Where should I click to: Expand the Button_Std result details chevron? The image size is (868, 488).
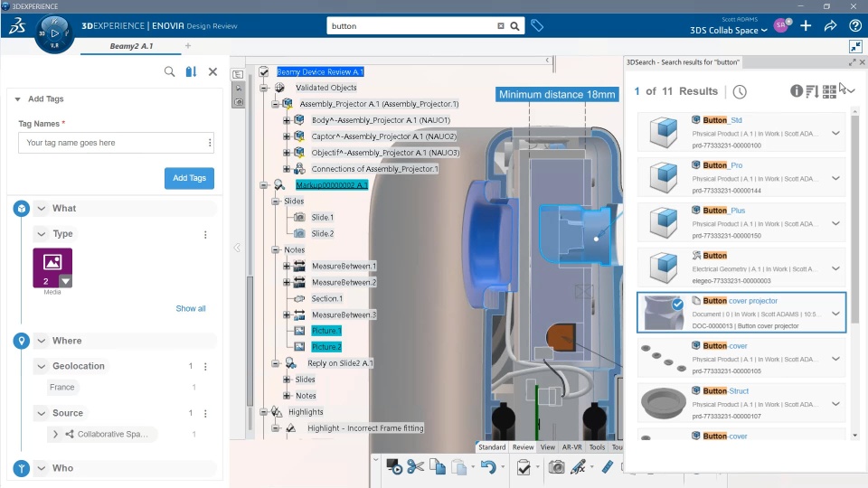click(835, 133)
